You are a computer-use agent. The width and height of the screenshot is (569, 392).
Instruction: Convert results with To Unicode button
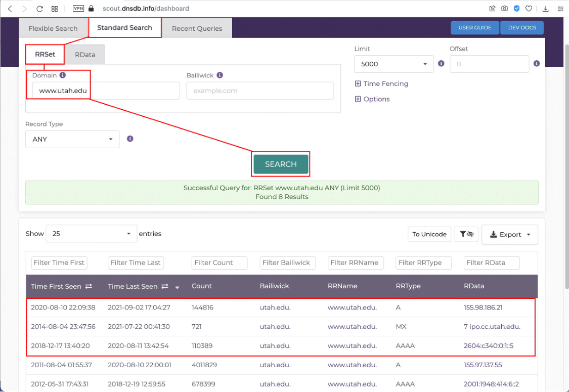coord(429,234)
